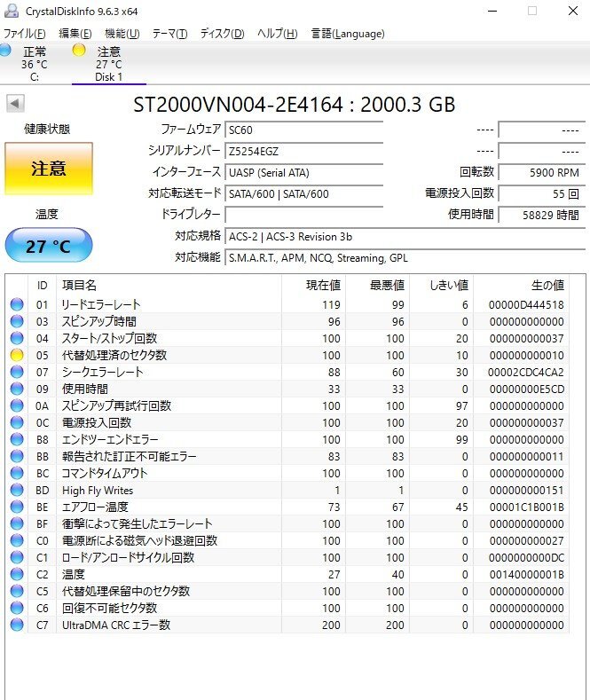The height and width of the screenshot is (700, 590).
Task: Open the ファイル(F) menu
Action: click(x=25, y=34)
